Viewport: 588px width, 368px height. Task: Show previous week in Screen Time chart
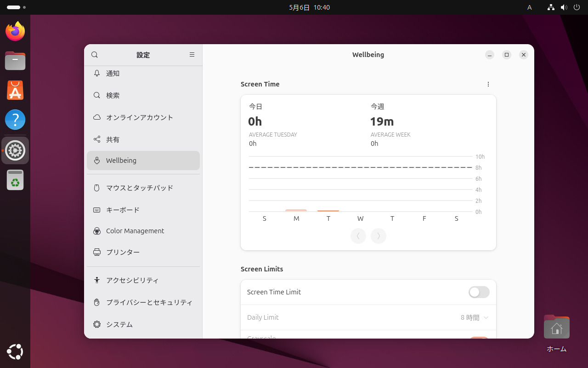point(358,236)
